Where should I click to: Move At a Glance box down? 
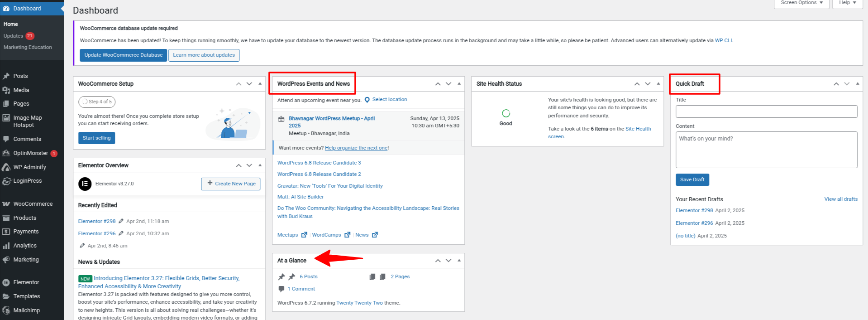coord(448,261)
